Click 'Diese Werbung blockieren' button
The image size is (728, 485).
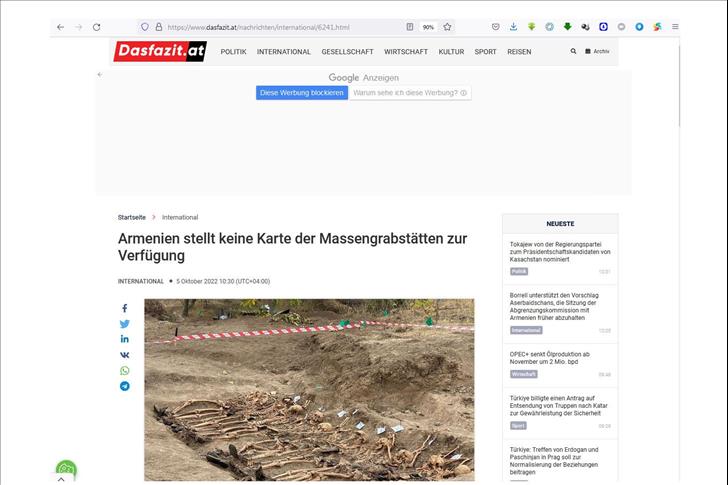302,93
